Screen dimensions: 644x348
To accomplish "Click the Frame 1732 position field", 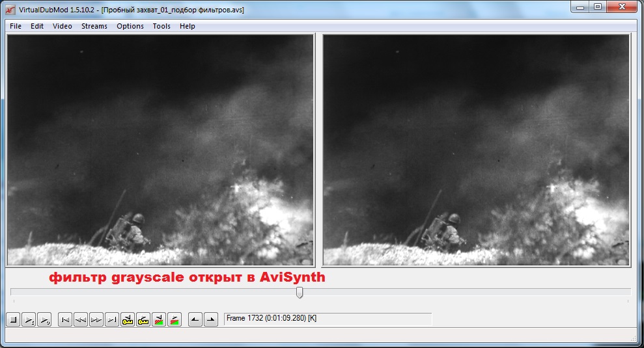I will pos(328,319).
